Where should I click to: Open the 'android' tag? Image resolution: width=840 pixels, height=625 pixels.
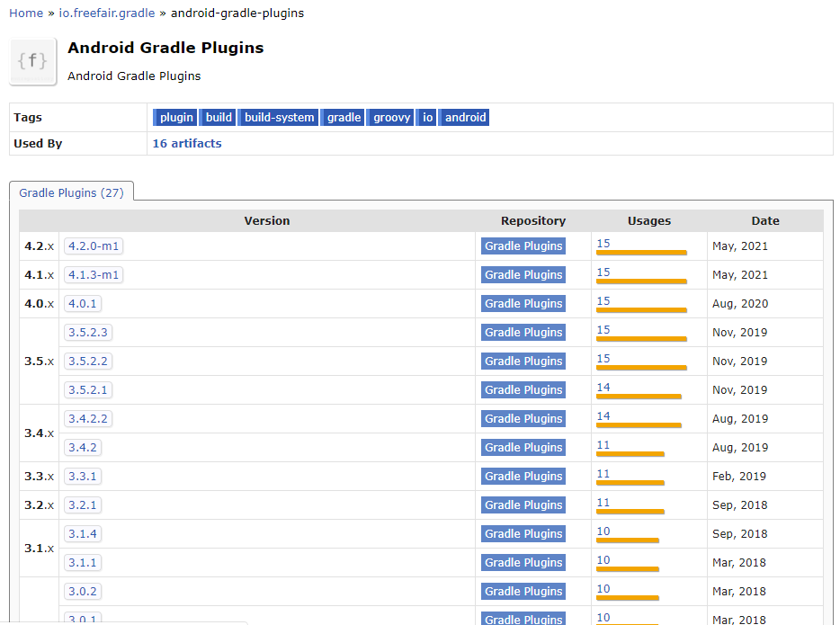click(464, 117)
